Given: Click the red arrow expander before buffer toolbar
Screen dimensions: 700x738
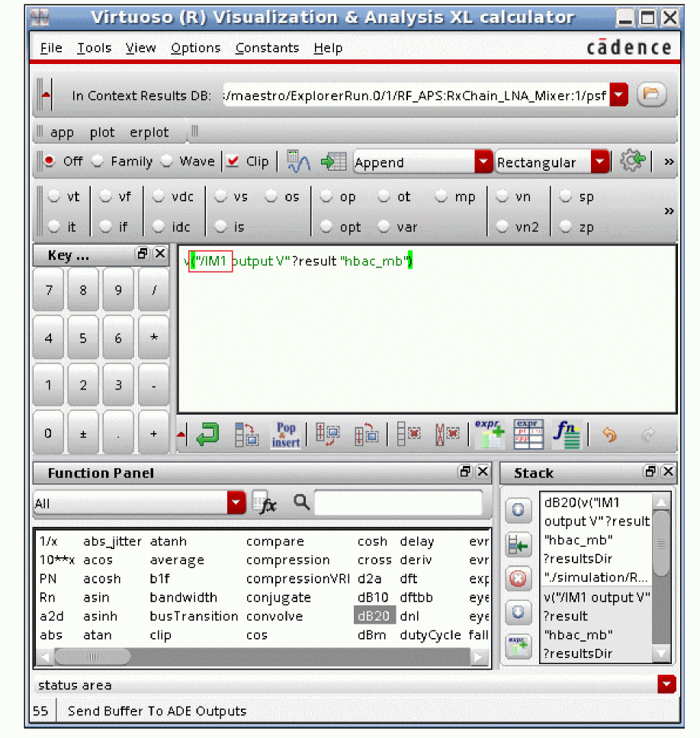Looking at the screenshot, I should [x=181, y=434].
